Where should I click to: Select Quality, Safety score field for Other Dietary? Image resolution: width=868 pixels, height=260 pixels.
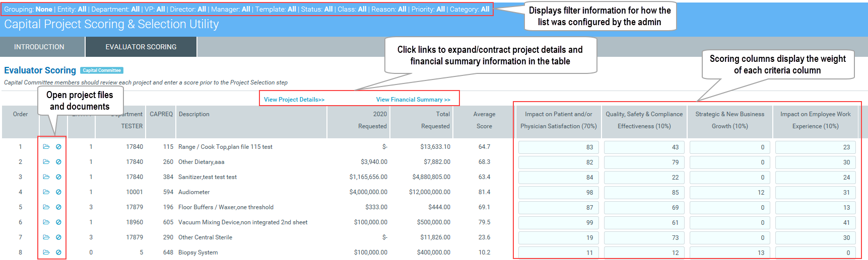coord(644,162)
